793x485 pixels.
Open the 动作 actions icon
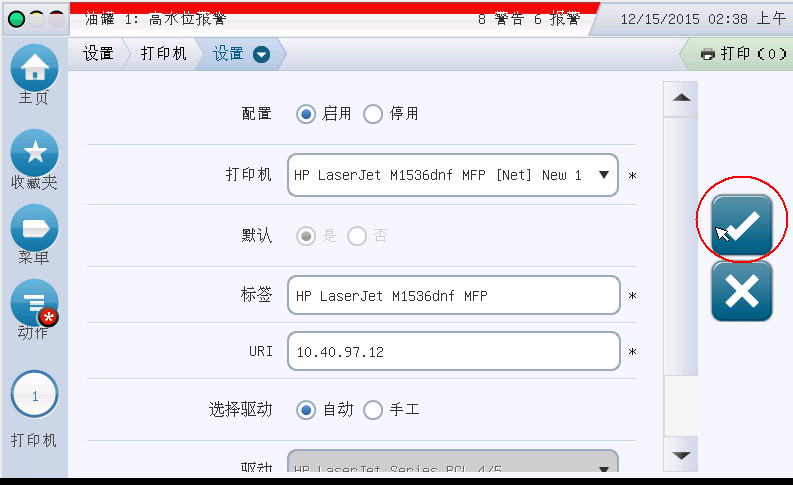click(x=35, y=304)
